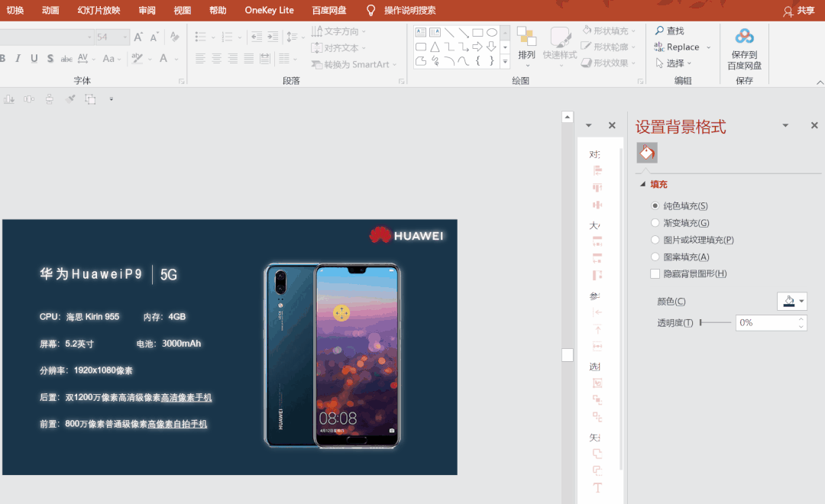
Task: Decrease list indent level
Action: (257, 37)
